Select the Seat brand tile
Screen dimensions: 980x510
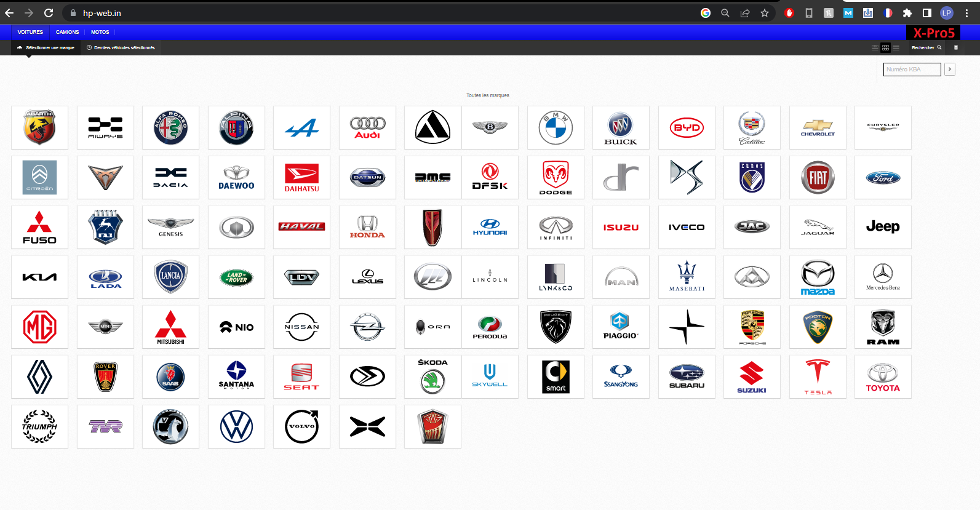(x=301, y=377)
